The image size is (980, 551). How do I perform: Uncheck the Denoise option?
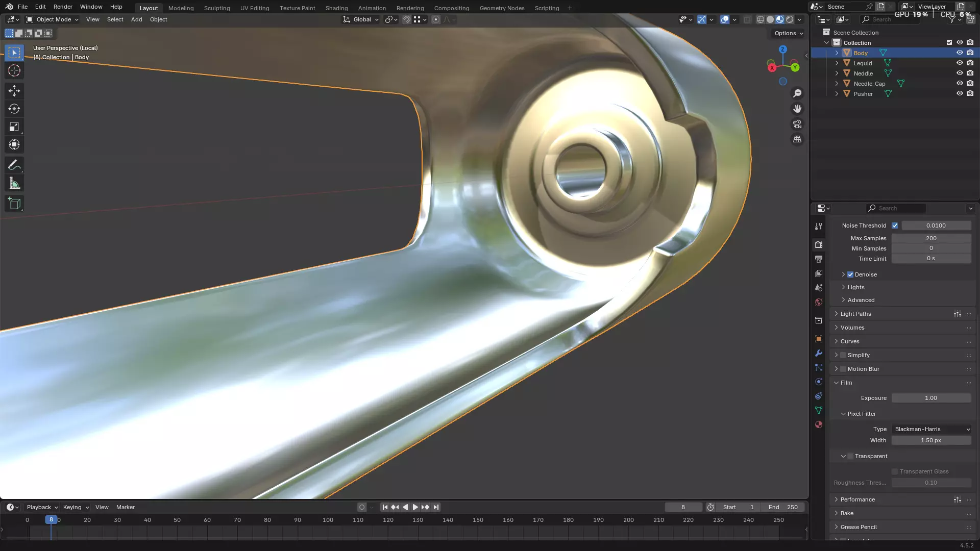[x=850, y=274]
